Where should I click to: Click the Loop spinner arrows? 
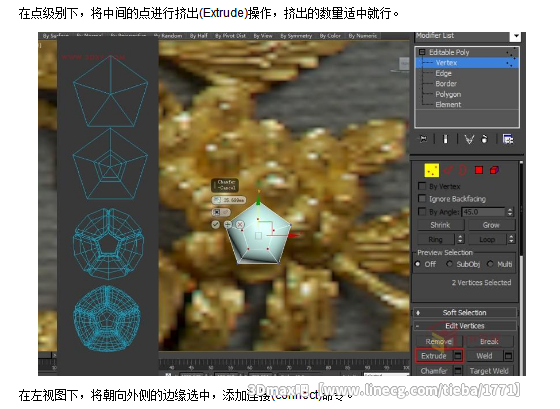coord(511,239)
